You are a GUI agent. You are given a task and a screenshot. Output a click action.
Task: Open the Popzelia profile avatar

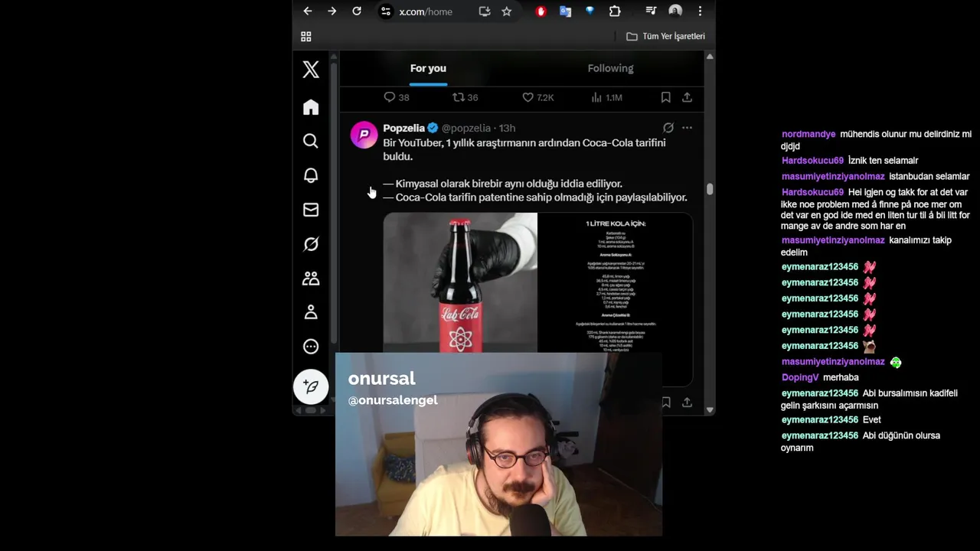pyautogui.click(x=364, y=135)
